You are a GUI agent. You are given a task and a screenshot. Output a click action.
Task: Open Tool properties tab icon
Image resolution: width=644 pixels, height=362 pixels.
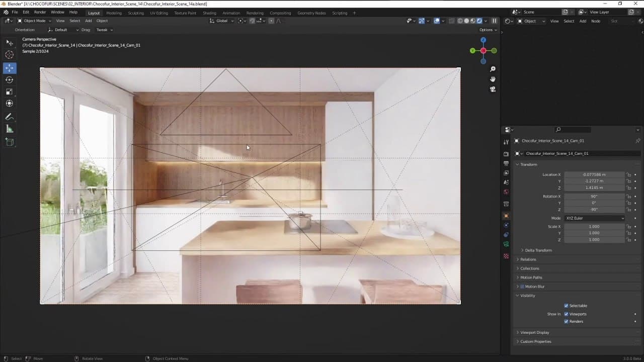(506, 142)
